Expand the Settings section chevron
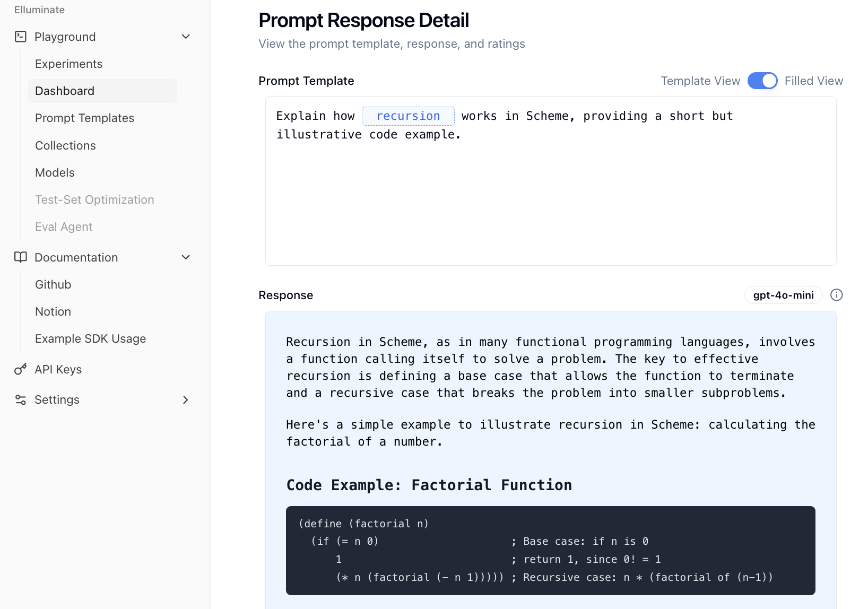The height and width of the screenshot is (609, 868). coord(186,399)
